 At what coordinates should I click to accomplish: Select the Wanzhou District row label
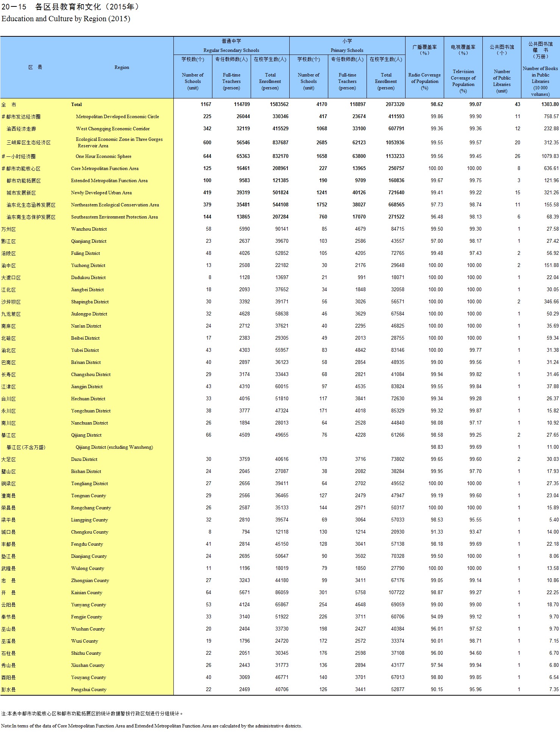click(89, 229)
